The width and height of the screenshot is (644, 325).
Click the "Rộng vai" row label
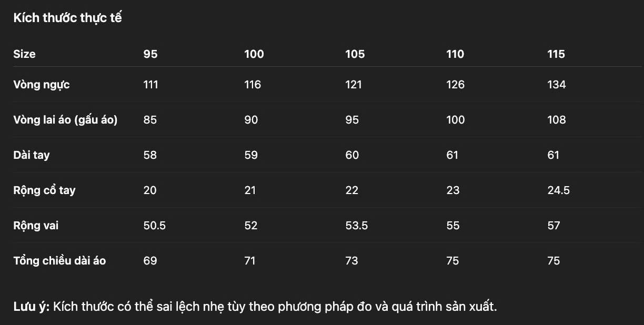36,226
